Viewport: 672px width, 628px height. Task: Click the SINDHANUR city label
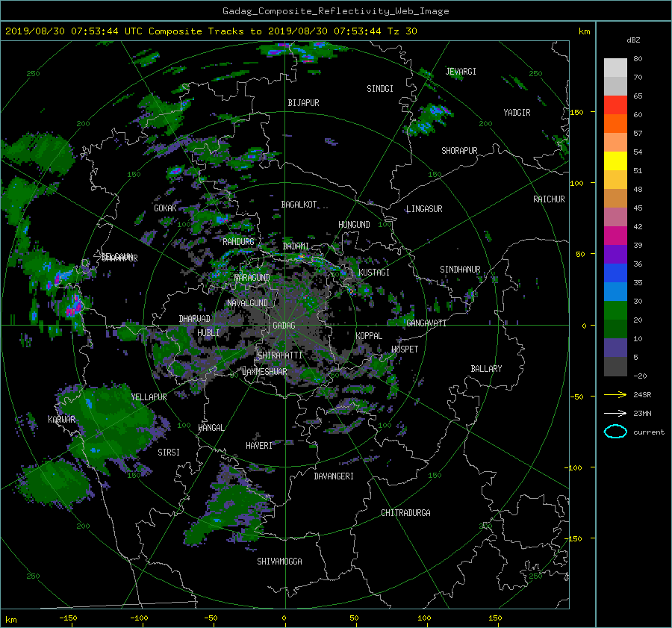click(x=460, y=270)
